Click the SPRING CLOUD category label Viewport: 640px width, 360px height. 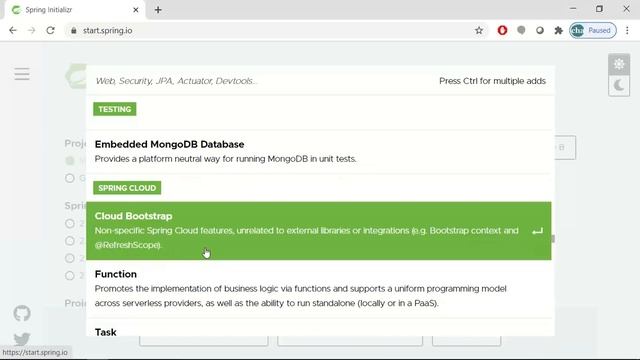click(127, 188)
